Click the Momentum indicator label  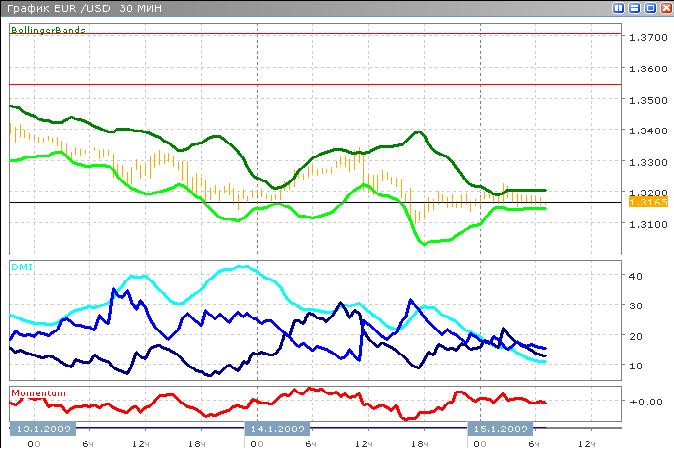tap(38, 393)
